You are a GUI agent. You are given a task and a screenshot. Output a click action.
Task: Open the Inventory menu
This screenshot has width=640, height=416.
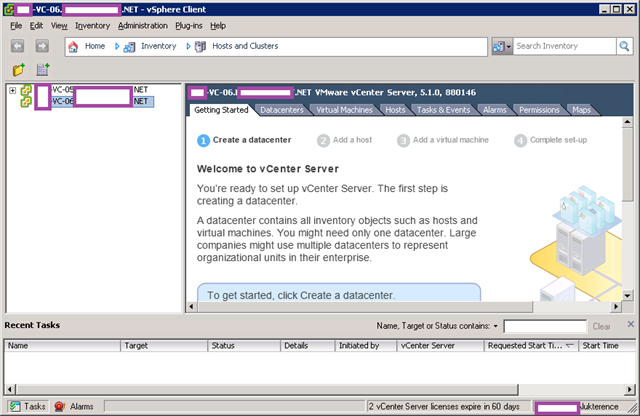pyautogui.click(x=92, y=26)
